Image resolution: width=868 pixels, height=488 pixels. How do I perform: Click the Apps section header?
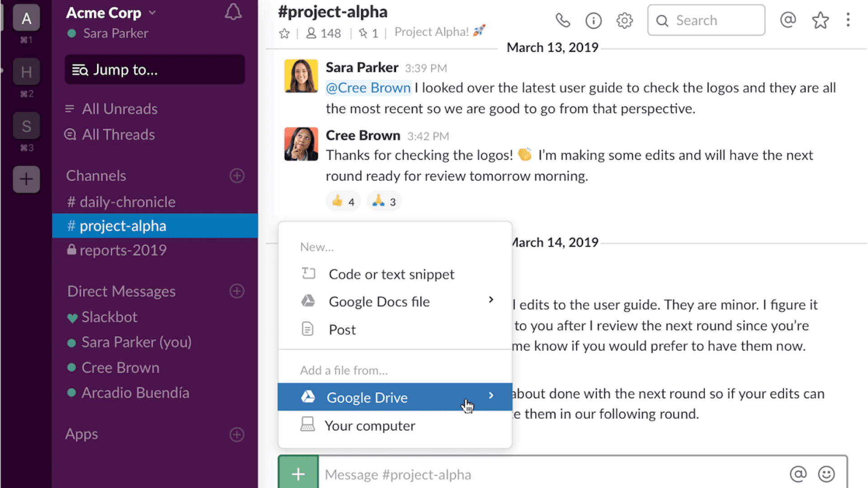[81, 434]
